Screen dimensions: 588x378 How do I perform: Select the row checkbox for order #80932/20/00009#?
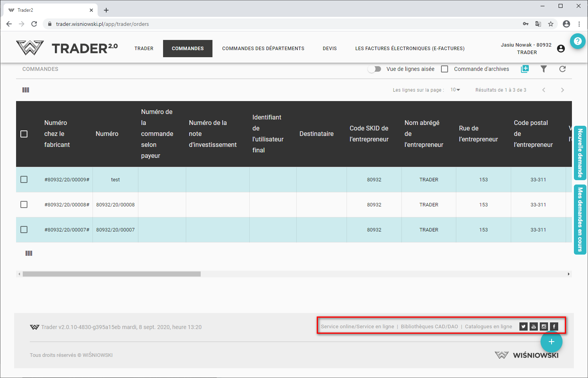tap(24, 179)
